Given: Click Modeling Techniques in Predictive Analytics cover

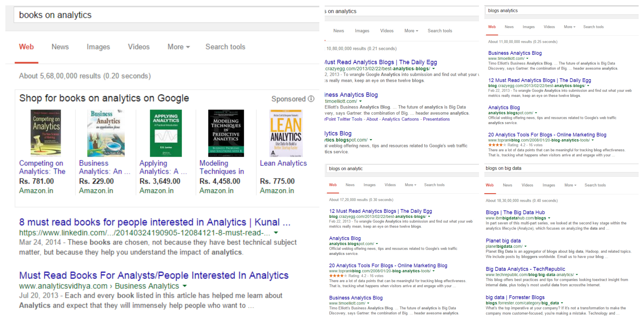Looking at the screenshot, I should click(x=226, y=133).
